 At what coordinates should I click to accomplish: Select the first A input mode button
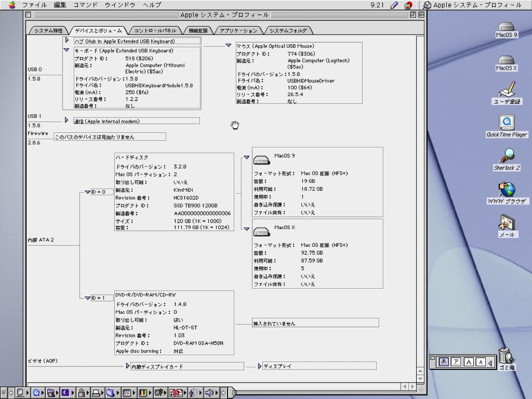[x=468, y=362]
